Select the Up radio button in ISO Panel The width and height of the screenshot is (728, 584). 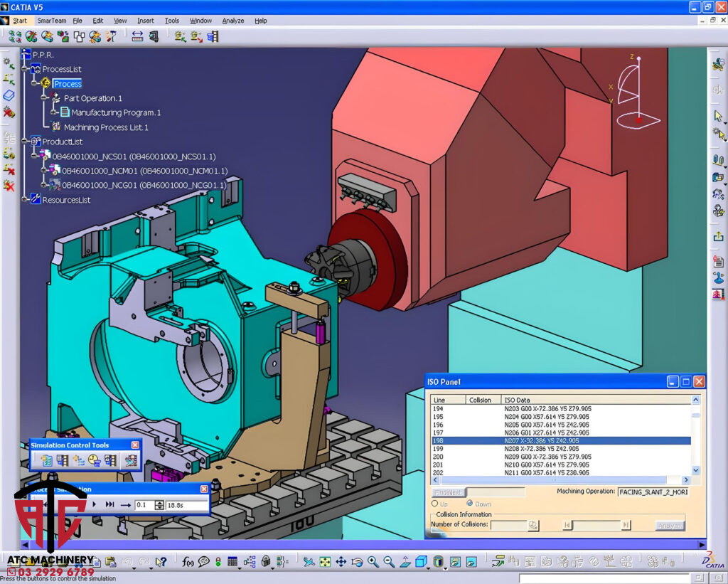pyautogui.click(x=437, y=504)
